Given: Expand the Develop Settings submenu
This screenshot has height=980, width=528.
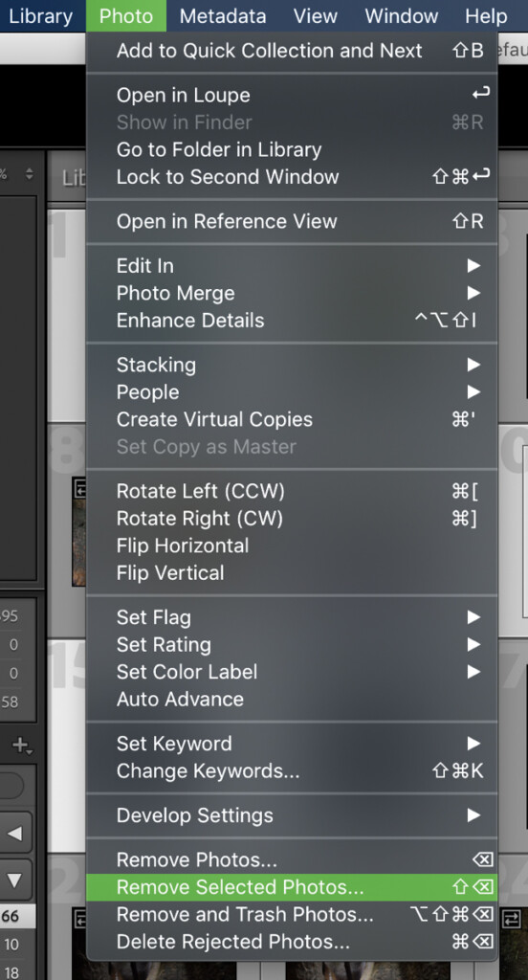Looking at the screenshot, I should pos(292,815).
